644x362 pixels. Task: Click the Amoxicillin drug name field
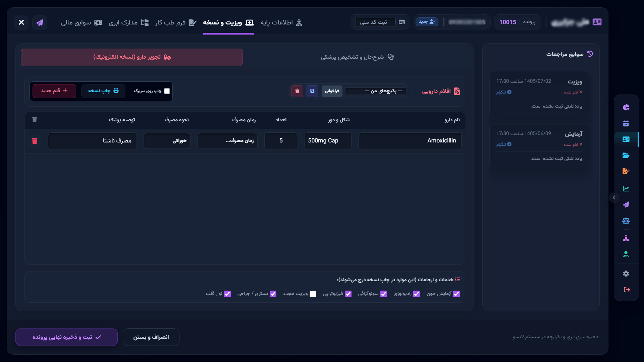click(x=410, y=141)
